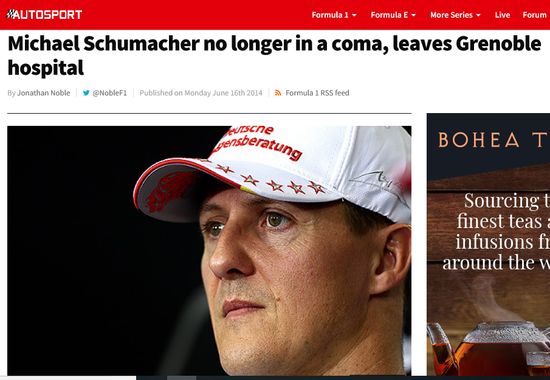Open the Forum menu item
The image size is (550, 380).
pyautogui.click(x=534, y=15)
